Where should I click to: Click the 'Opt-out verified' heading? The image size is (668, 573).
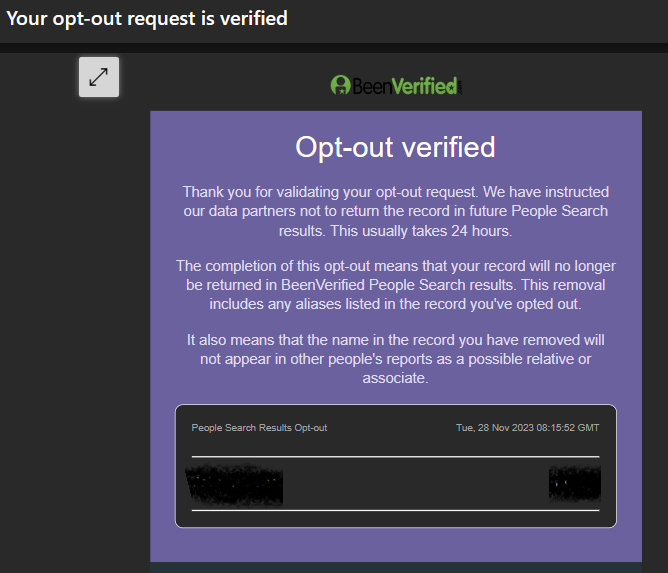pyautogui.click(x=395, y=147)
